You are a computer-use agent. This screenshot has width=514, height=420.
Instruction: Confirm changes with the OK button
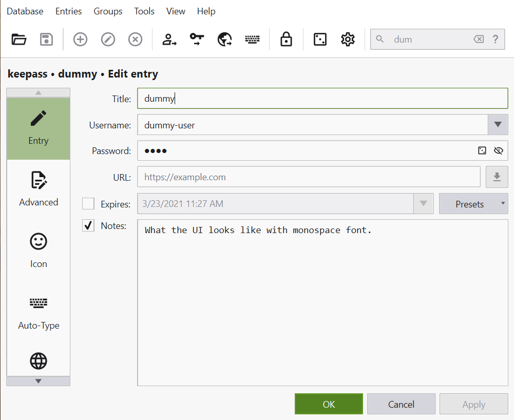(328, 404)
